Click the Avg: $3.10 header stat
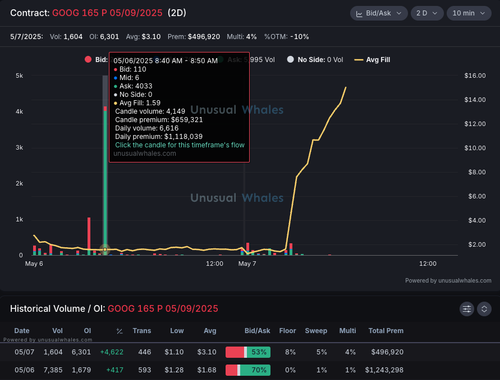500x380 pixels. click(x=143, y=37)
